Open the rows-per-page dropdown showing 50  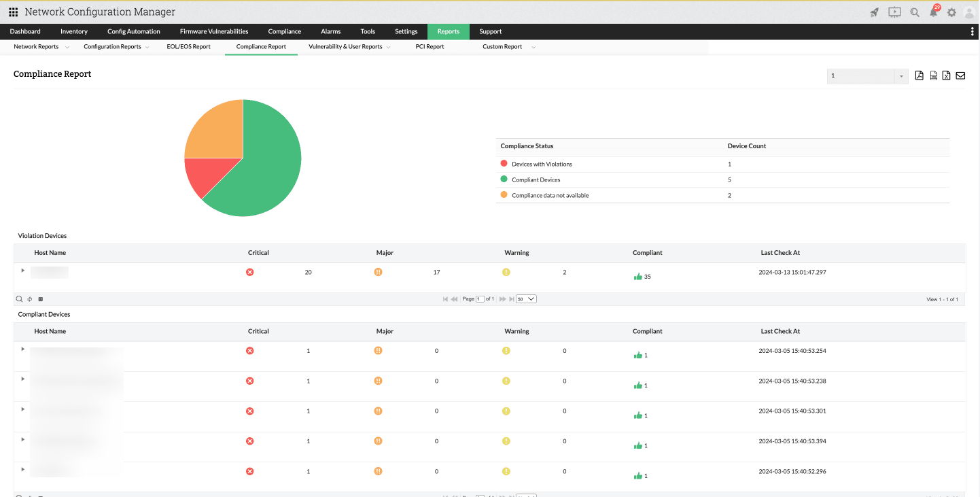click(x=526, y=299)
